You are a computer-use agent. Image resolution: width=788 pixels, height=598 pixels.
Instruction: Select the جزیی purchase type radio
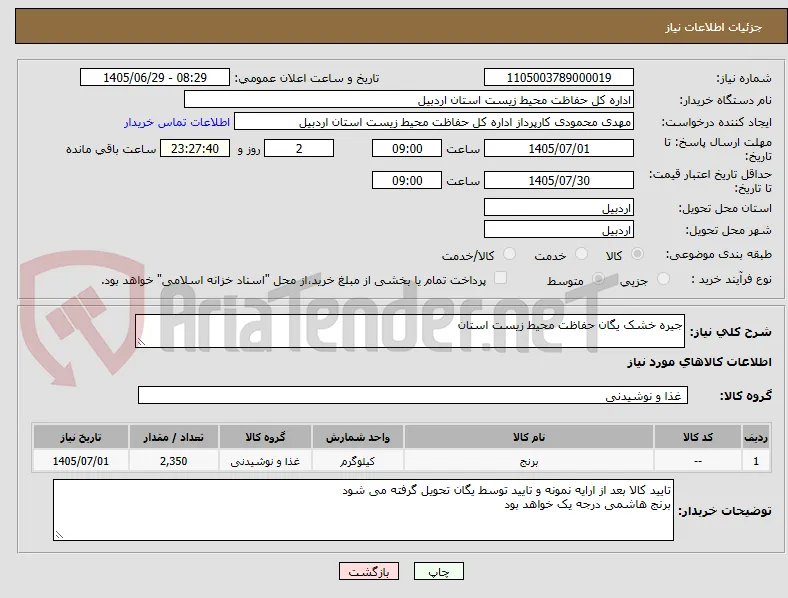663,278
